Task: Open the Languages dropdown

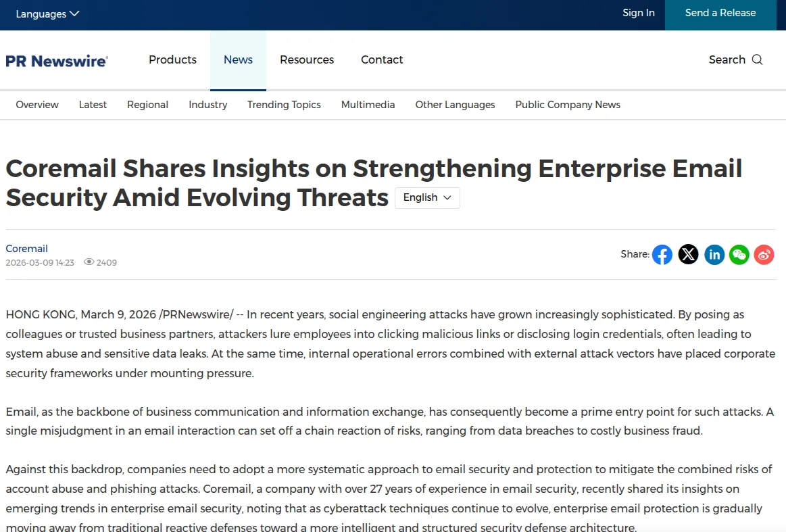Action: 47,14
